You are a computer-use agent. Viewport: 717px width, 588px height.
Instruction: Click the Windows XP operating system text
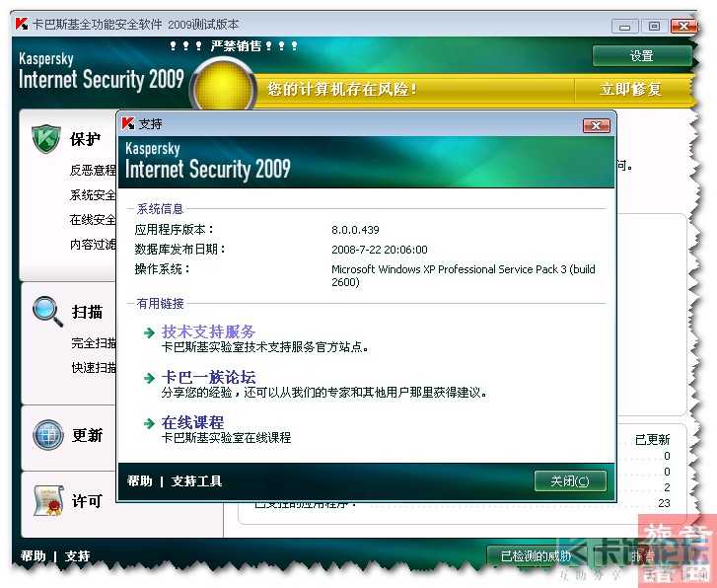pos(464,275)
